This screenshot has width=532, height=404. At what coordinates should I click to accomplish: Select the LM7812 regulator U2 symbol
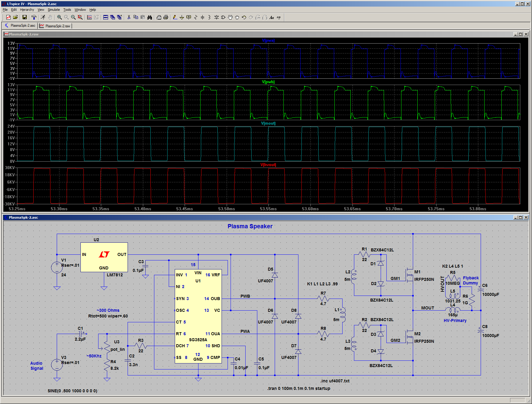104,257
